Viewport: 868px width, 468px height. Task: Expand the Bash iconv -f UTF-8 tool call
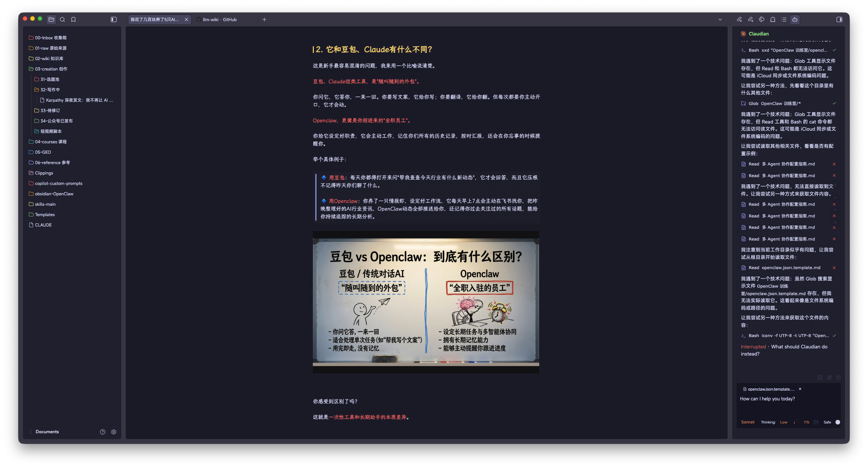pos(788,336)
